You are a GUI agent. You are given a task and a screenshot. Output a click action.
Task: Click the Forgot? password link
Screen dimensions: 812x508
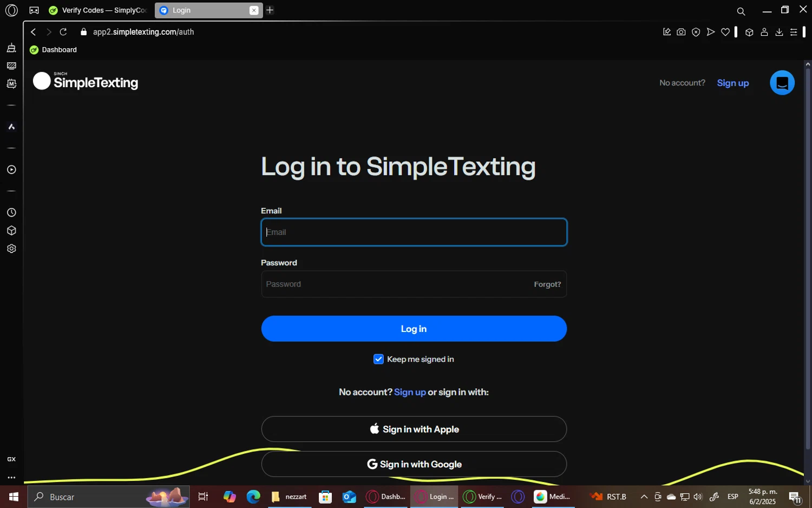[x=547, y=284]
